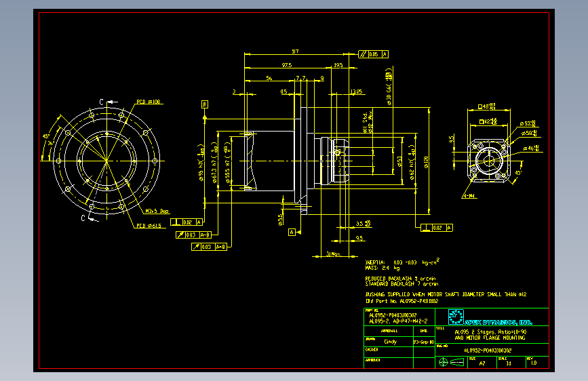Select the ⌀59 dimension on motor flange view
Screen dimensions: 588x381
pyautogui.click(x=529, y=133)
